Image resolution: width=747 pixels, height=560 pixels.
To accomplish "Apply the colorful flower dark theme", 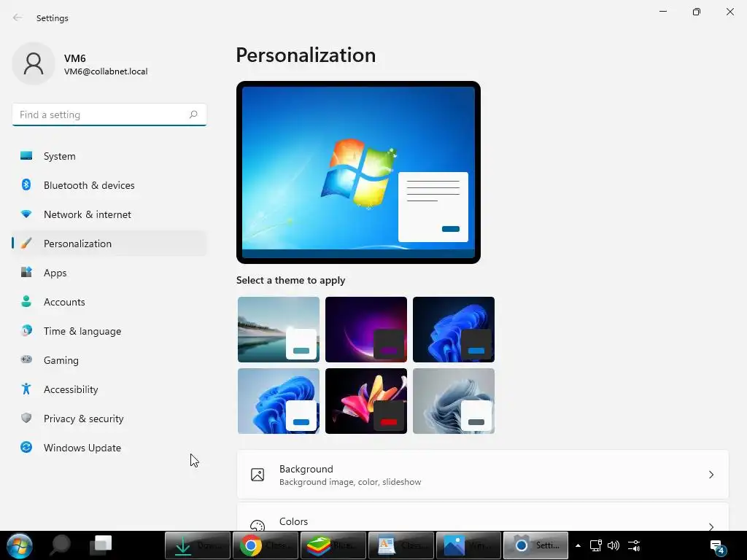I will (x=366, y=401).
